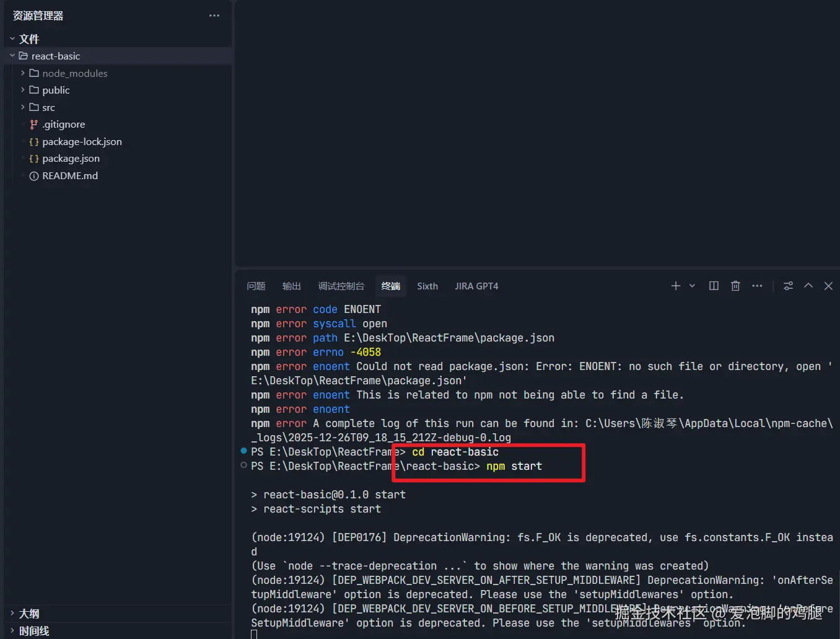Select the node_modules folder icon

click(x=34, y=73)
